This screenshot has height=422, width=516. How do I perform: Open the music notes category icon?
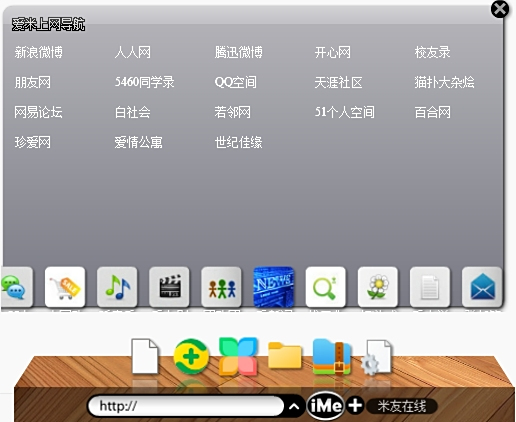pyautogui.click(x=117, y=287)
